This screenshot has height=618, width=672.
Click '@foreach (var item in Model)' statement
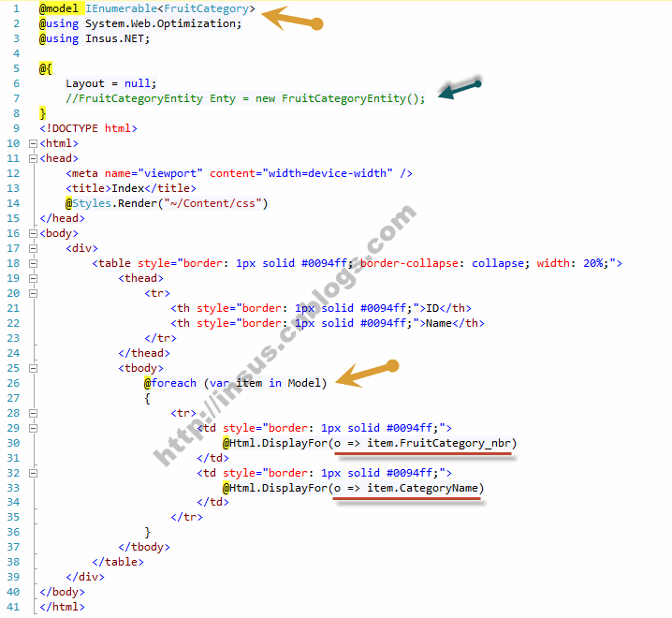tap(235, 383)
